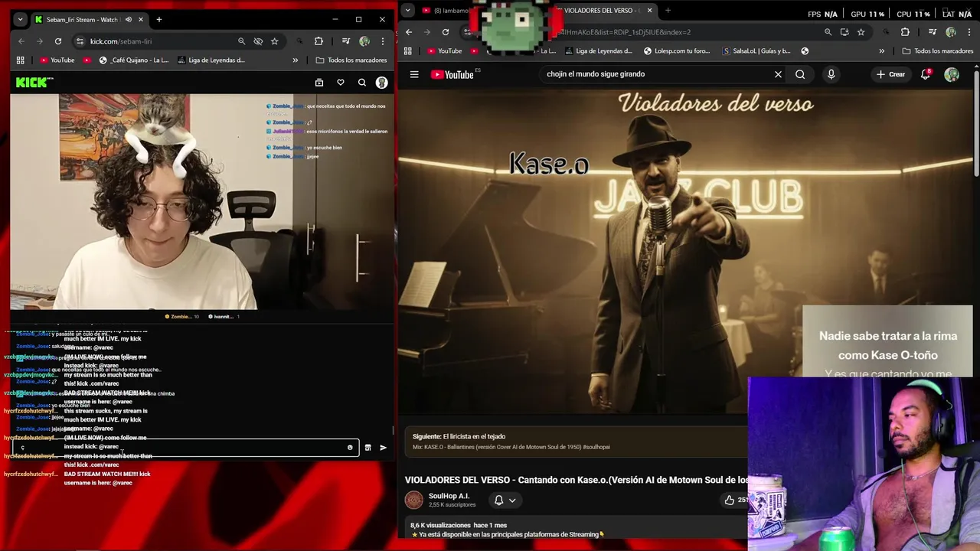Open Café Quijano bookmark

click(133, 60)
